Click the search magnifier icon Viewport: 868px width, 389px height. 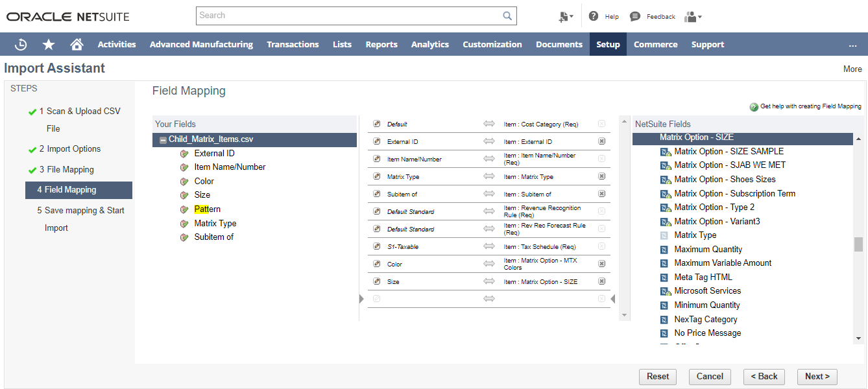point(507,16)
